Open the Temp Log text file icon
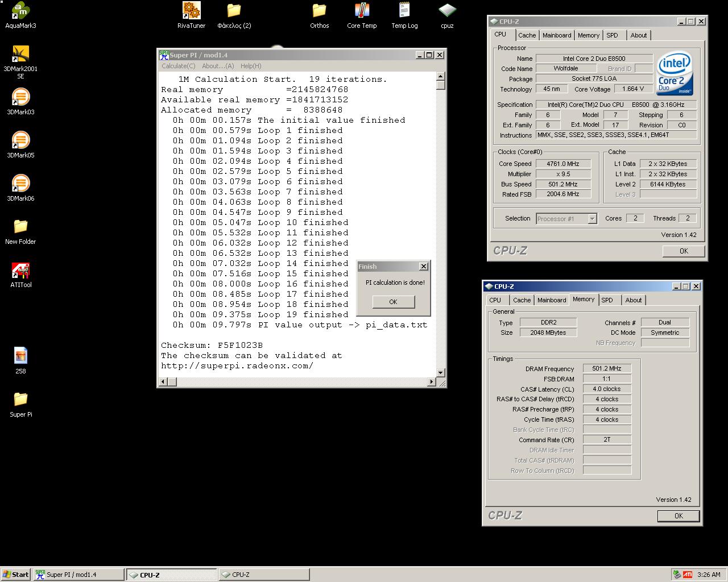Image resolution: width=728 pixels, height=582 pixels. 404,15
